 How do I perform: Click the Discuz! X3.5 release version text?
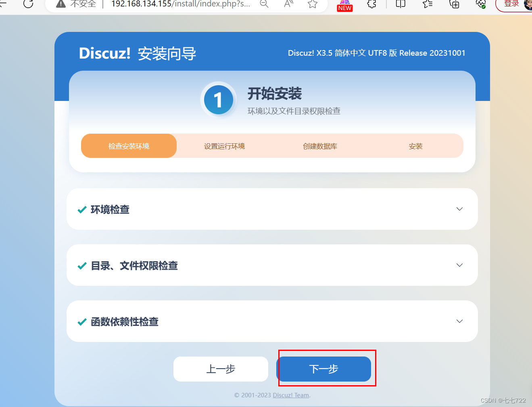[x=377, y=53]
